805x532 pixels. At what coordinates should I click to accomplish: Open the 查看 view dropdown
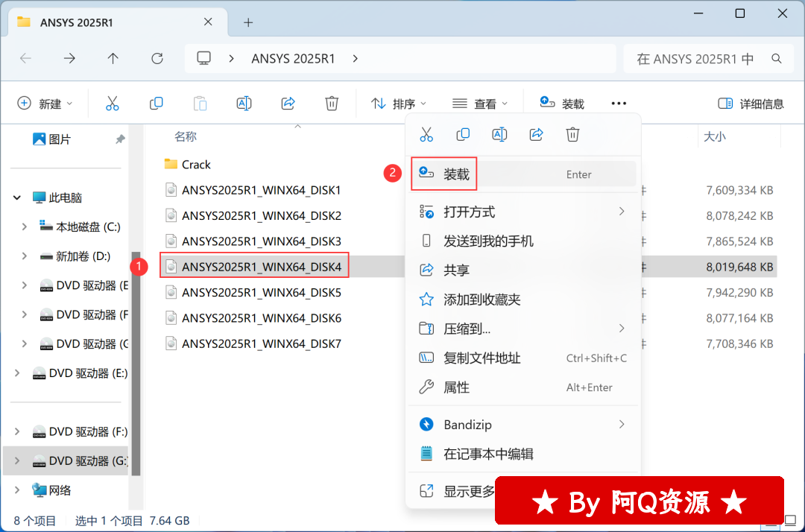[480, 104]
